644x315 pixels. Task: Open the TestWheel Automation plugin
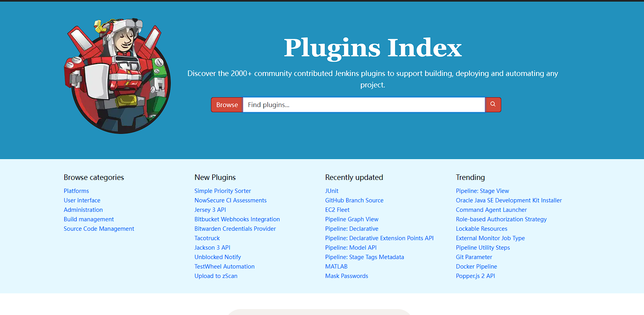(224, 267)
